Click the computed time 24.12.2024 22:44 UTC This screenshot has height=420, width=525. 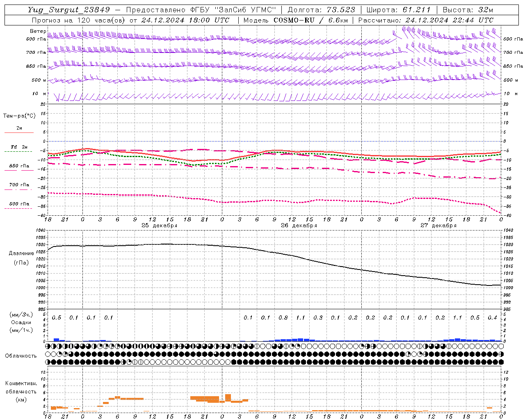click(449, 20)
